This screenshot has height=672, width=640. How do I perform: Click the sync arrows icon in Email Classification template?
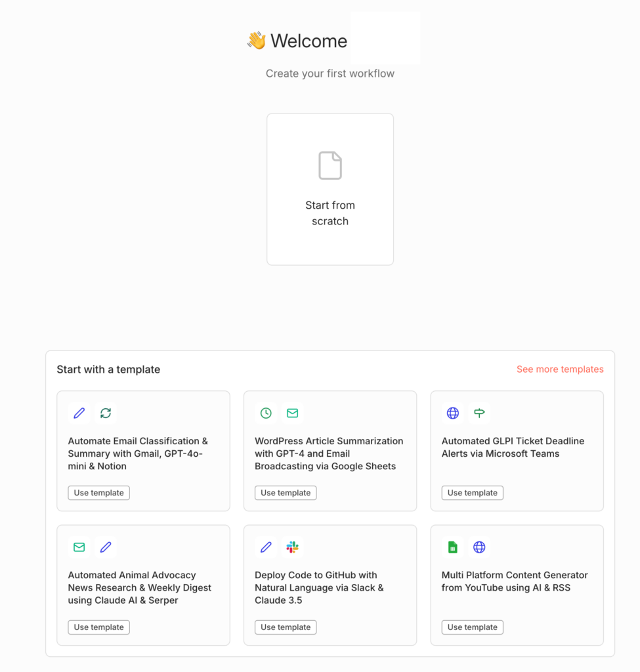(106, 413)
